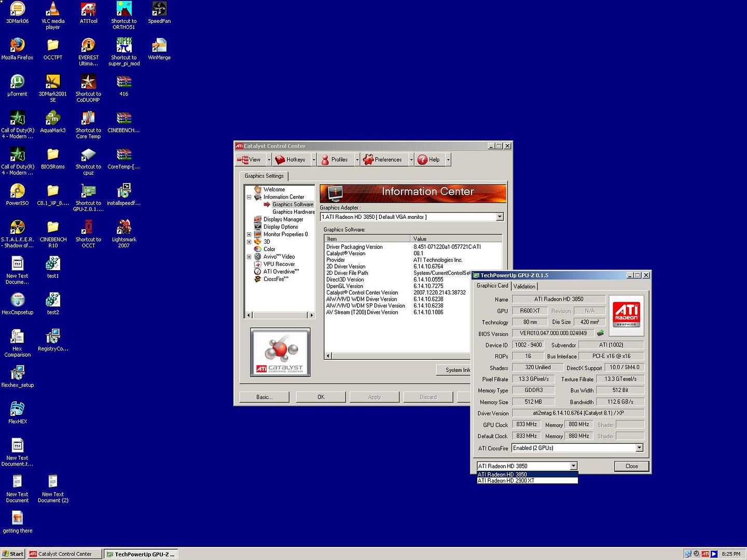Select the PowerISO desktop icon
The width and height of the screenshot is (747, 560).
tap(18, 194)
